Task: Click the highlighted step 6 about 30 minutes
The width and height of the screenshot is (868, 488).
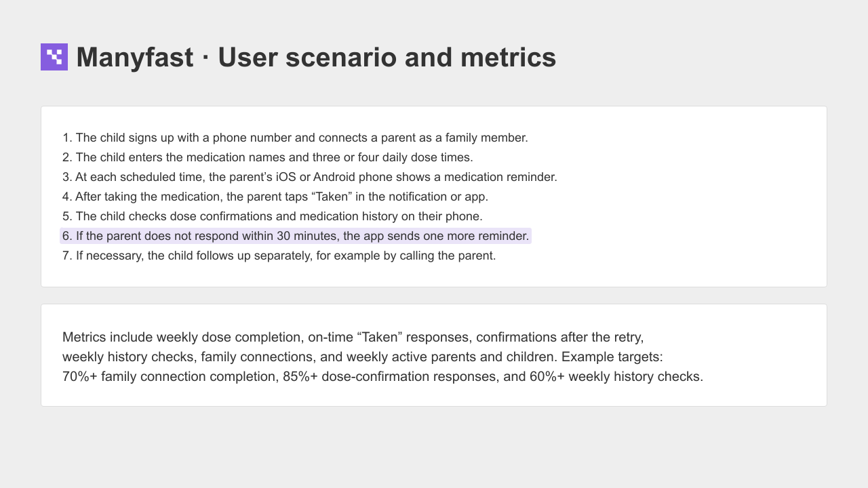Action: click(296, 236)
